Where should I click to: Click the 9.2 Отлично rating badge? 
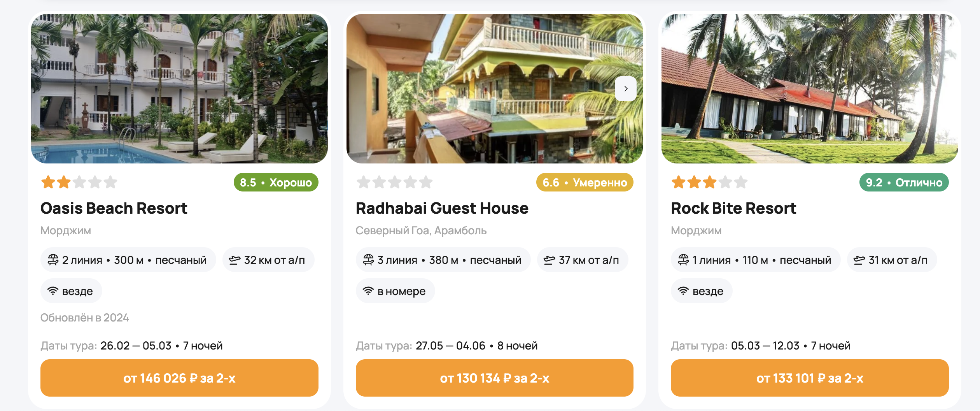click(904, 183)
